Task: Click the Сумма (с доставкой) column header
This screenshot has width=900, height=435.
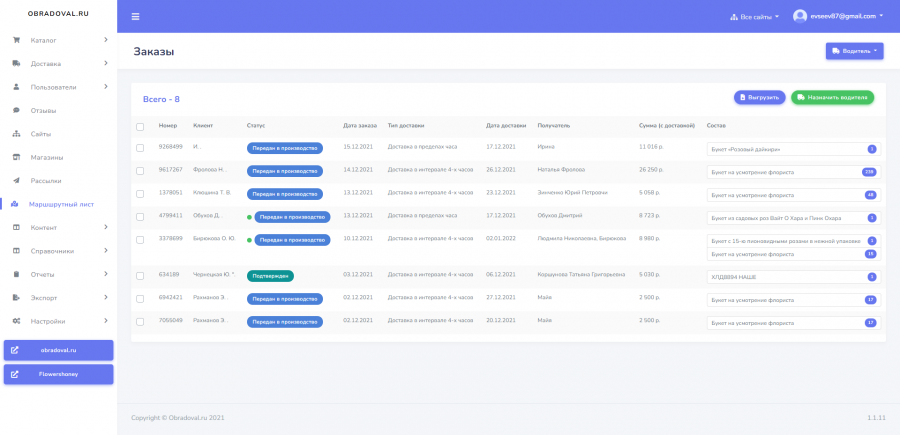Action: [667, 126]
